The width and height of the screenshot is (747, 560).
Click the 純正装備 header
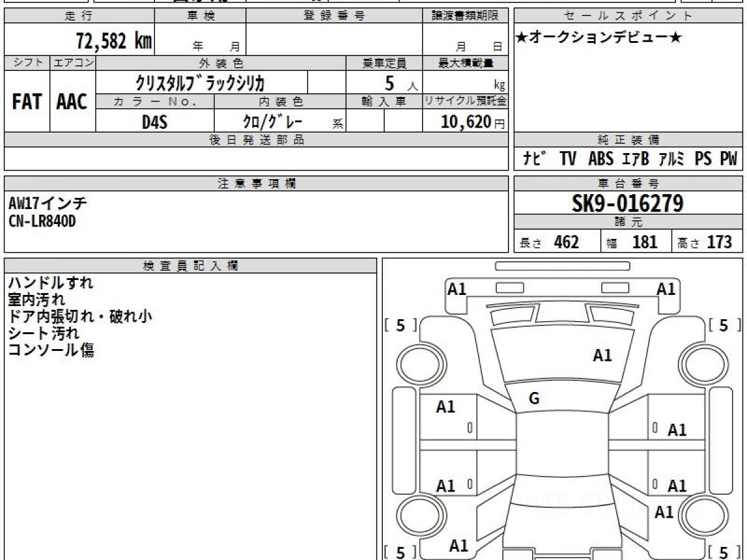[629, 140]
